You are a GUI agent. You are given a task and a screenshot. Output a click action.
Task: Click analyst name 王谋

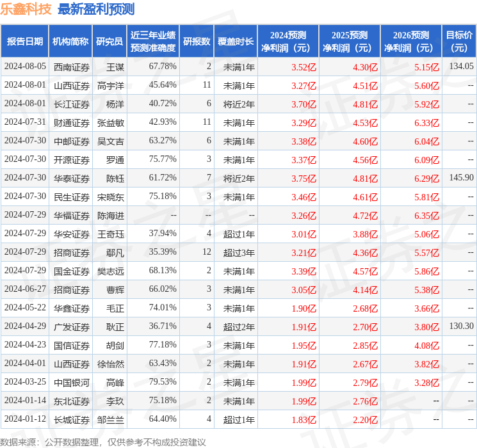(x=115, y=67)
